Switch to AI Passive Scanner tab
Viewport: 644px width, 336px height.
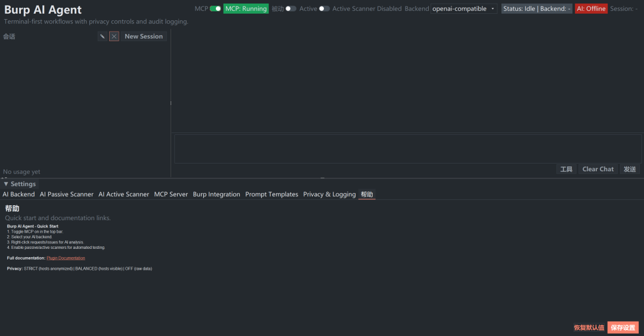(x=67, y=194)
